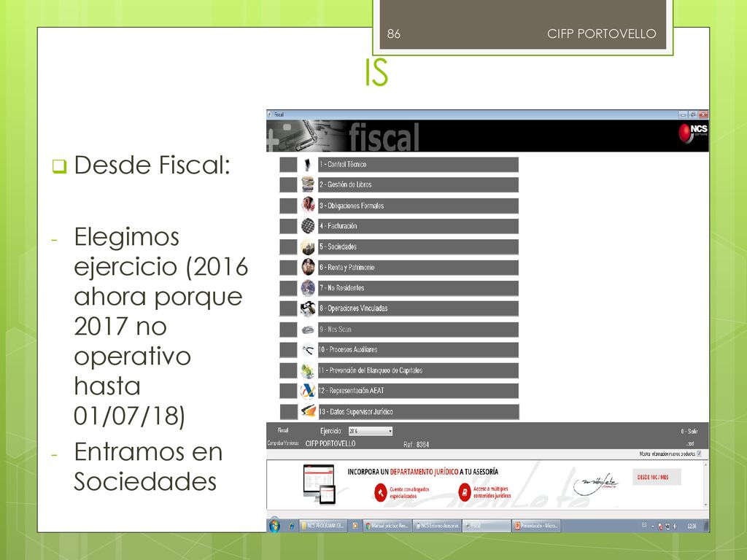
Task: Open '13 - Datos Supervisor Jurídico'
Action: click(418, 411)
